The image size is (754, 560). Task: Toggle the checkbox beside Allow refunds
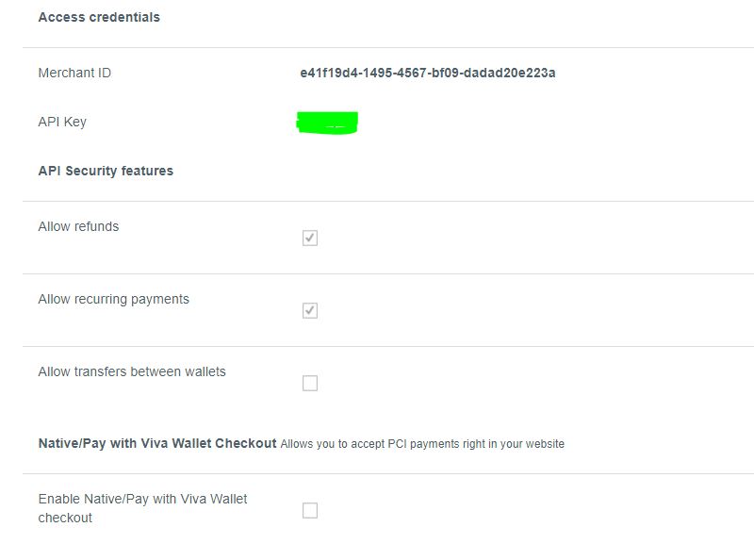click(x=310, y=237)
